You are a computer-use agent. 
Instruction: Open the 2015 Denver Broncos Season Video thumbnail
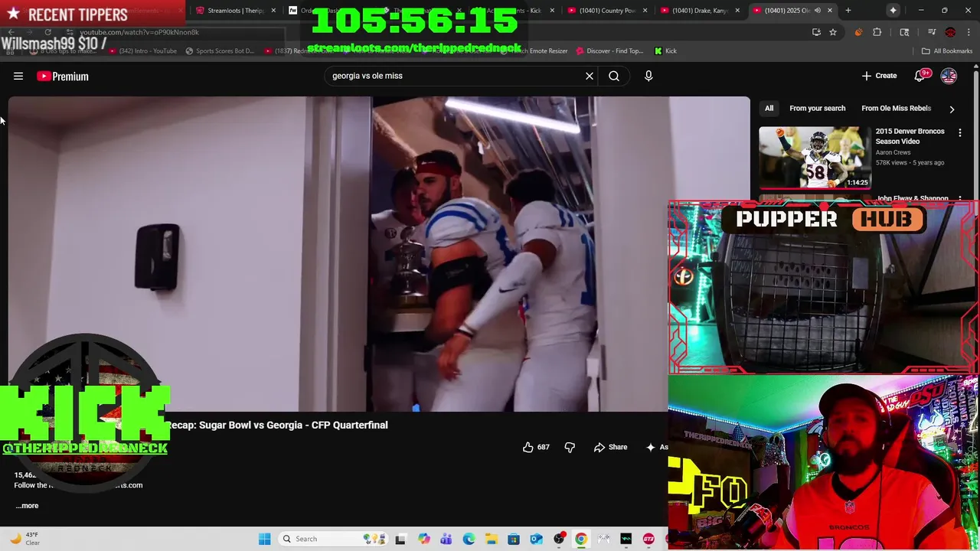[x=815, y=157]
